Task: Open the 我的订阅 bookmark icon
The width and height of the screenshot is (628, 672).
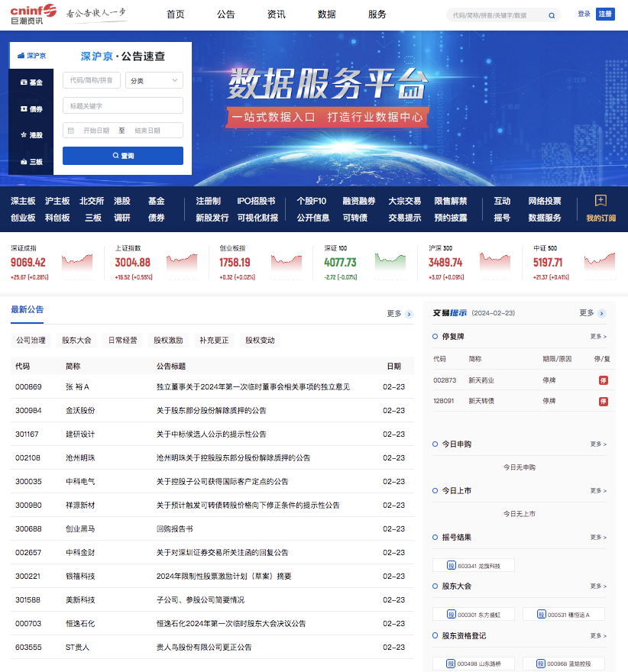Action: pos(600,200)
